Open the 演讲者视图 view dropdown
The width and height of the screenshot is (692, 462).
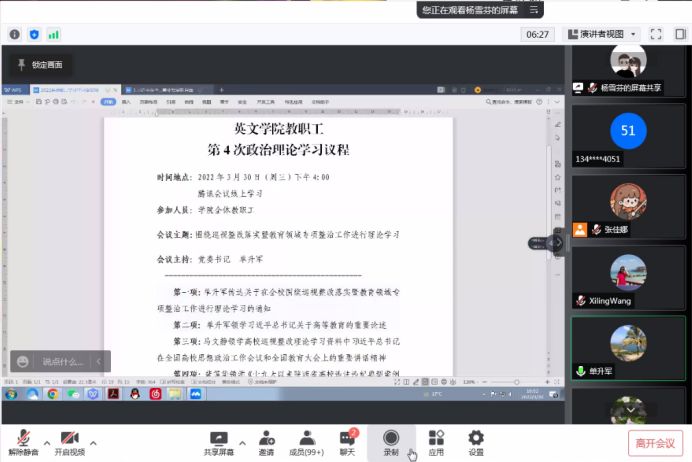602,33
